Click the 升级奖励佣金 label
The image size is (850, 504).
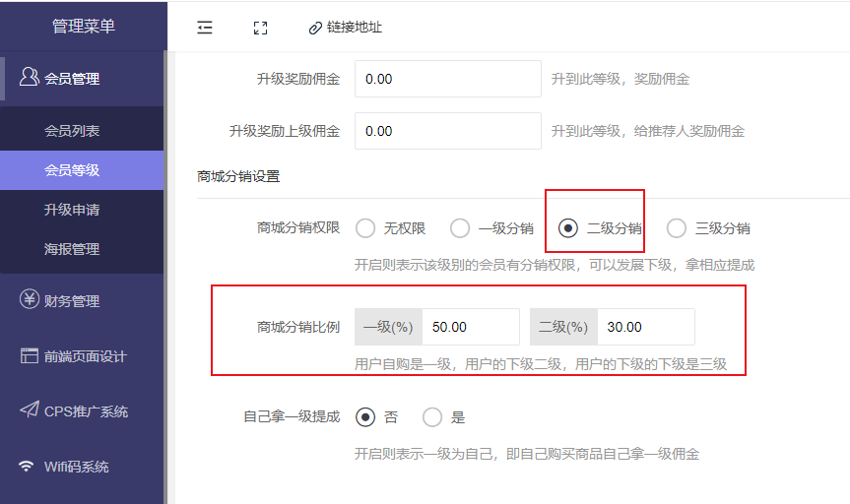pos(298,79)
